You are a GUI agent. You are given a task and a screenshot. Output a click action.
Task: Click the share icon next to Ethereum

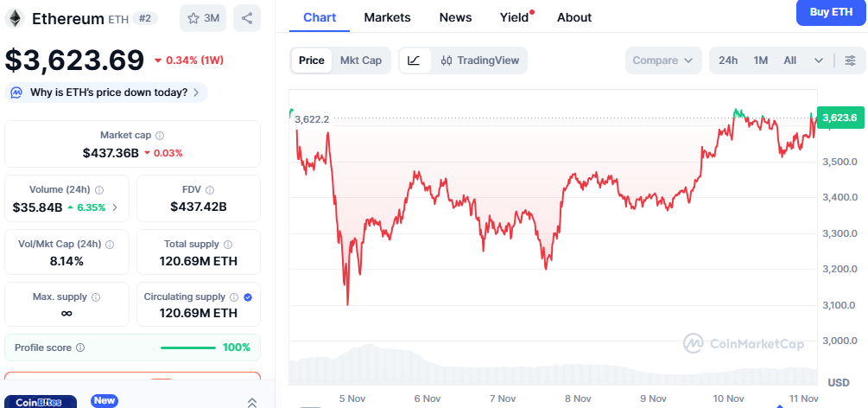coord(248,18)
